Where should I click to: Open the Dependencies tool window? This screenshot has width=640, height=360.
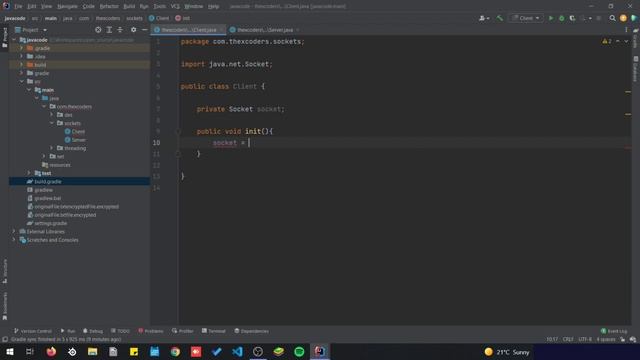click(251, 331)
